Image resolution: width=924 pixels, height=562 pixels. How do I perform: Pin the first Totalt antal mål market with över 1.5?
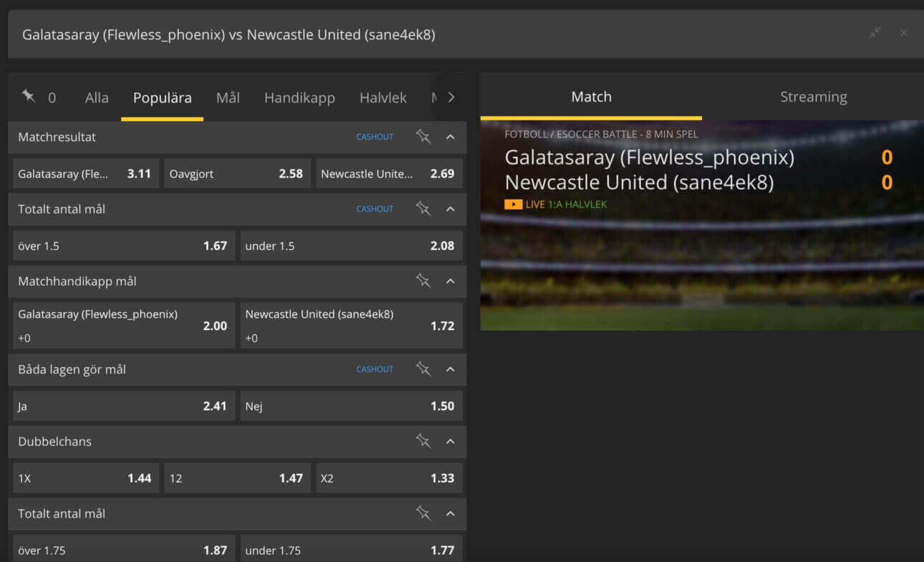point(423,209)
